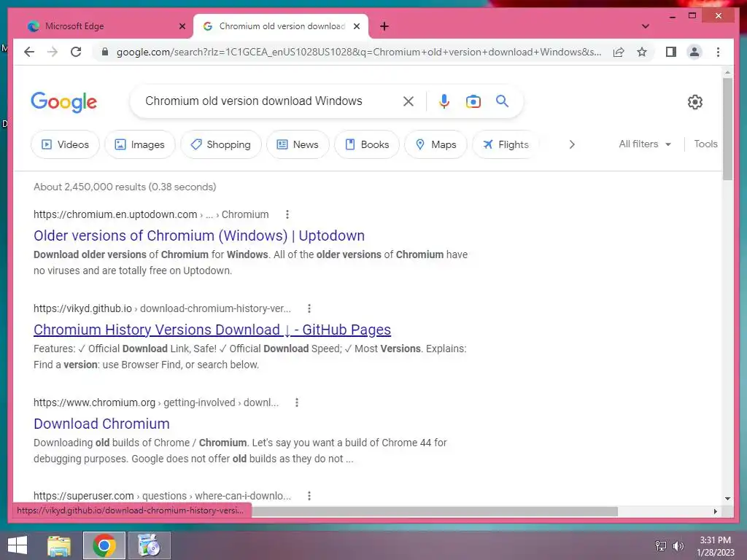Open more options for vikyd.github.io result

pyautogui.click(x=309, y=308)
